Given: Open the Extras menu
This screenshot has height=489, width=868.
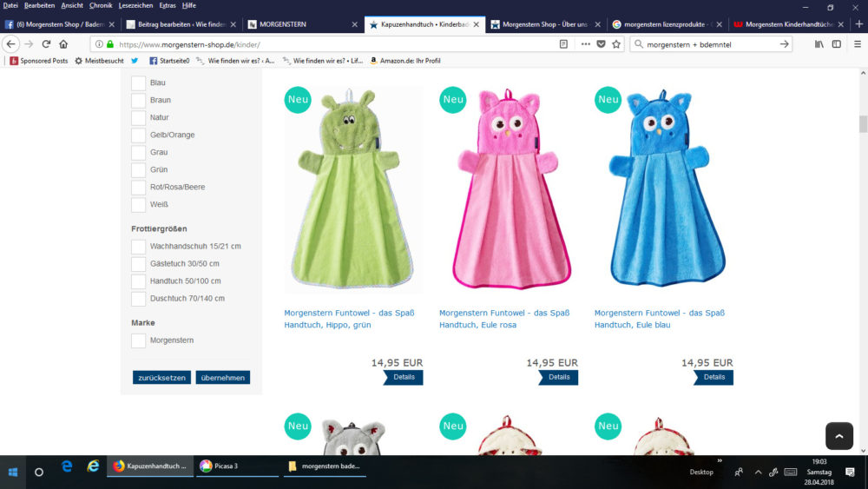Looking at the screenshot, I should [x=168, y=5].
